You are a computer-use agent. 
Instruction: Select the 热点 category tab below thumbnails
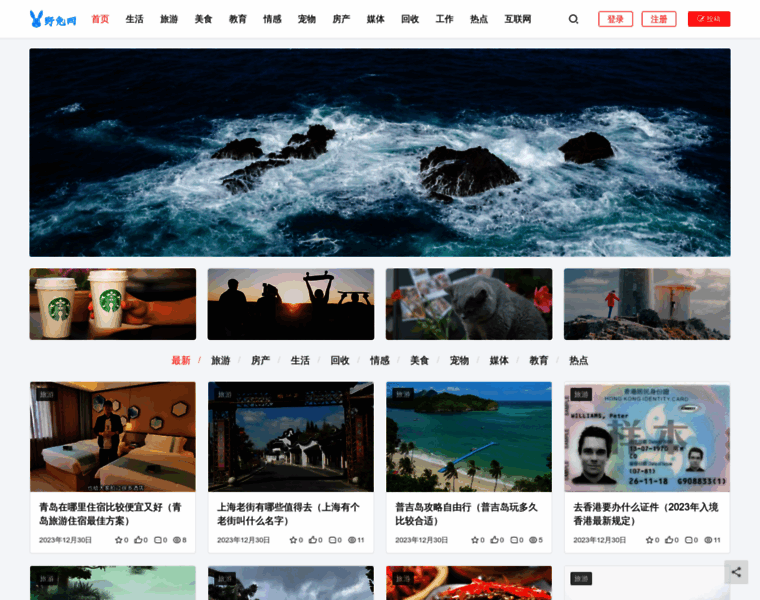coord(578,361)
